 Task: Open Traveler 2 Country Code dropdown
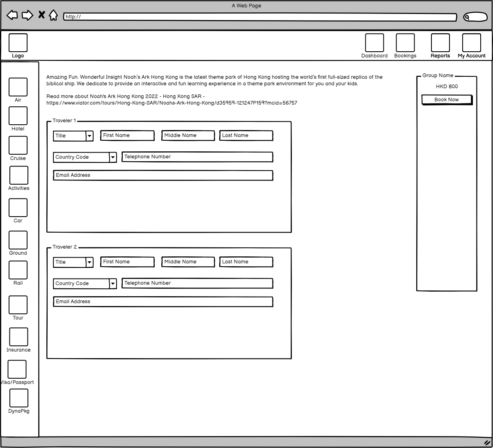point(112,283)
